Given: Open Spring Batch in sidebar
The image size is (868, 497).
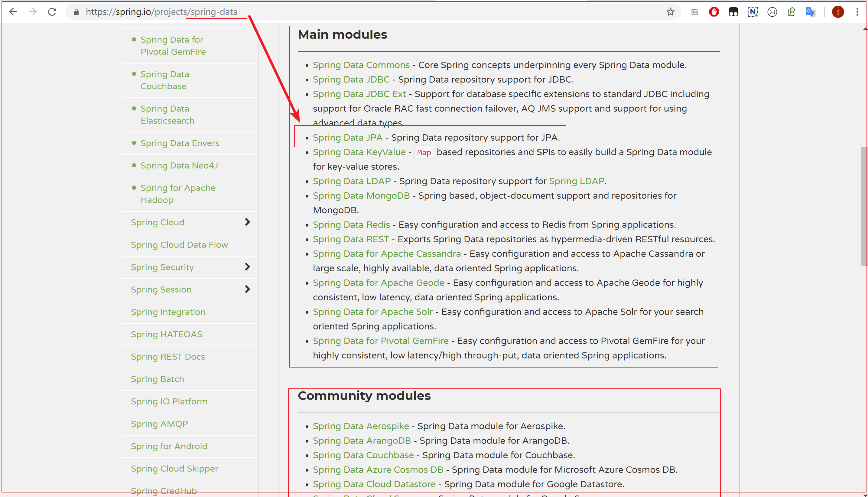Looking at the screenshot, I should click(x=157, y=379).
